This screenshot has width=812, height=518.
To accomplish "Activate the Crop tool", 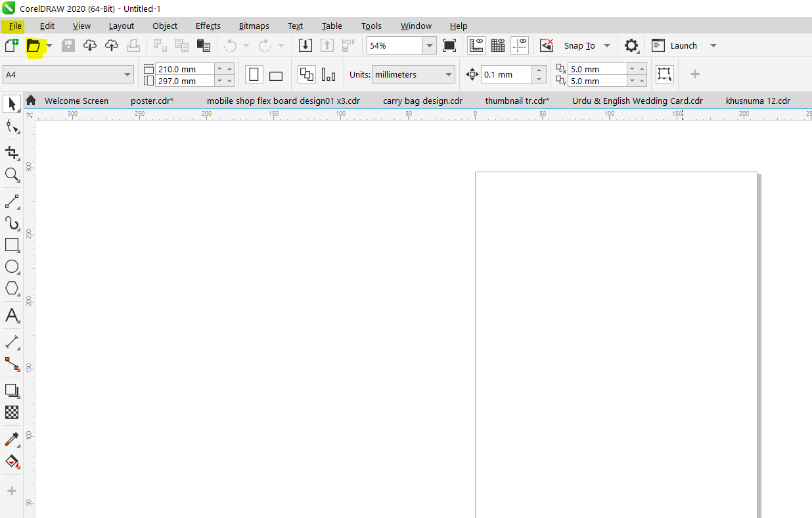I will pos(11,153).
